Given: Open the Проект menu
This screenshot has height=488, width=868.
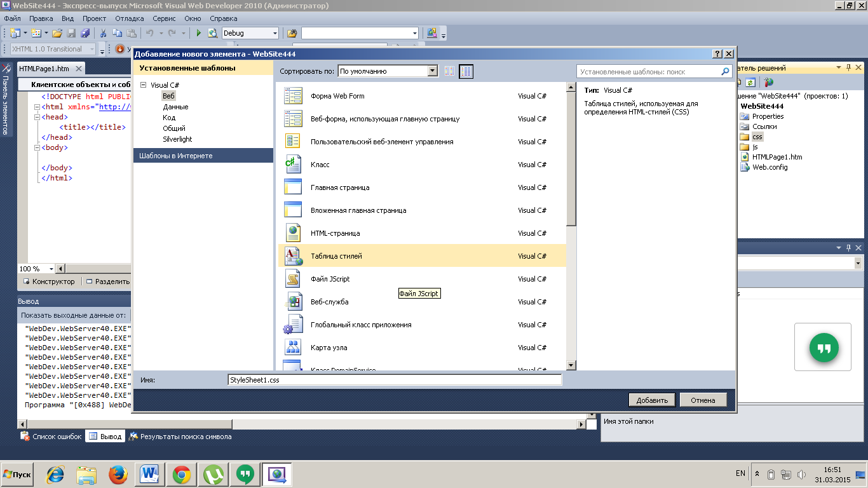Looking at the screenshot, I should tap(95, 18).
